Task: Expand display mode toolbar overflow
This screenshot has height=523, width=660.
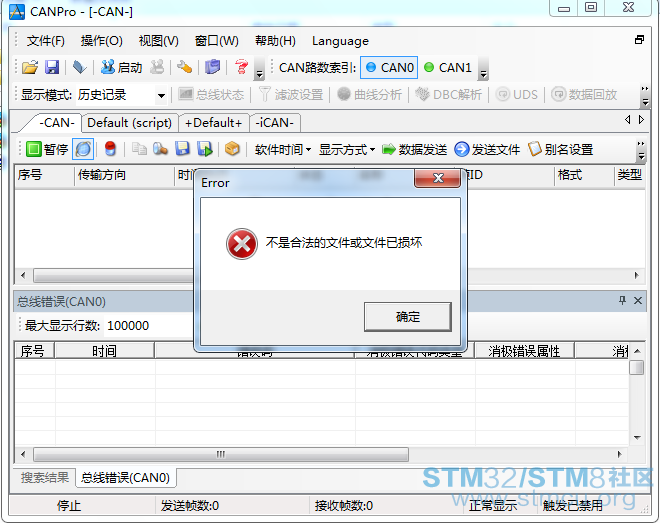Action: [644, 96]
